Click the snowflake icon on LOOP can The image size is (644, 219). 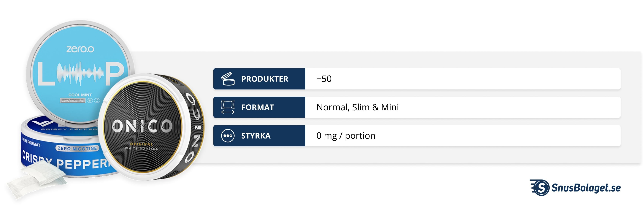[90, 100]
